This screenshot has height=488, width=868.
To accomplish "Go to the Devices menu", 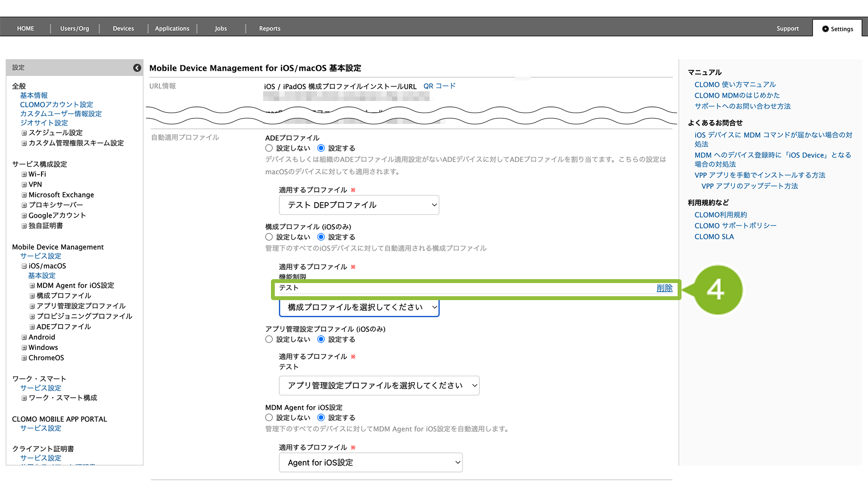I will tap(123, 29).
